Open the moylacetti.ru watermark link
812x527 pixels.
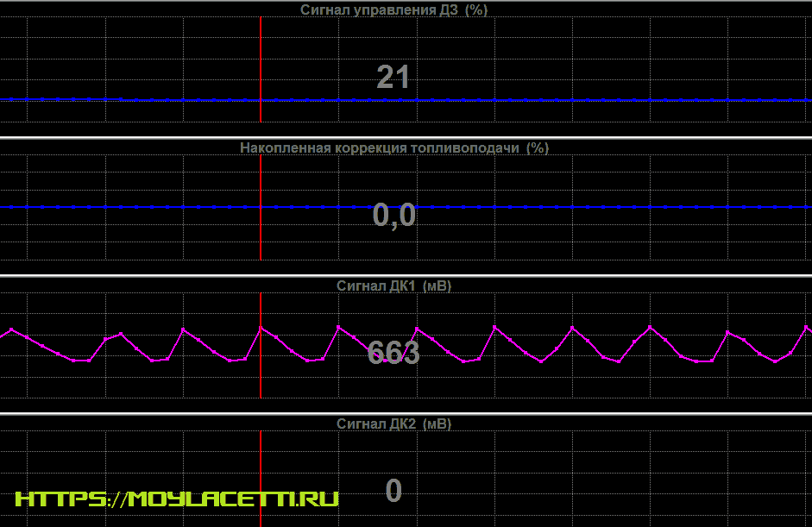[177, 499]
